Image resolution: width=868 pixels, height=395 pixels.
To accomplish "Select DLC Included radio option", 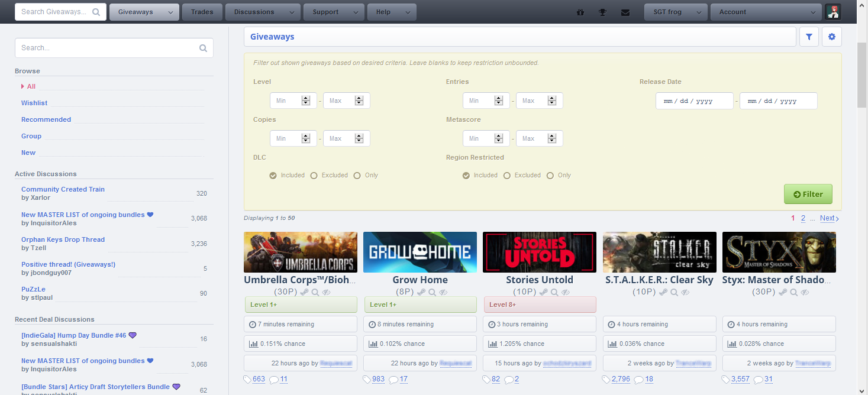I will [273, 176].
